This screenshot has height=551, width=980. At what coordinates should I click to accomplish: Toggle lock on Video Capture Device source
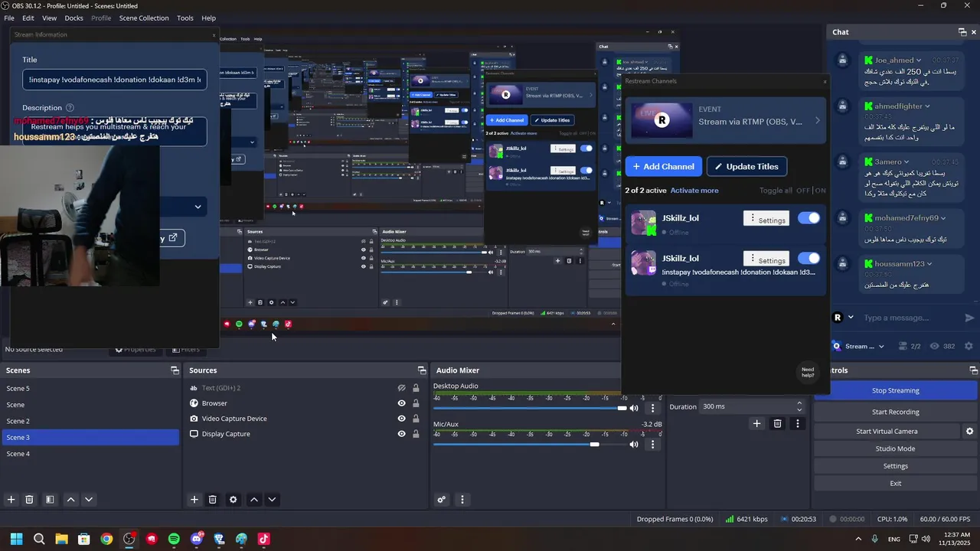416,419
